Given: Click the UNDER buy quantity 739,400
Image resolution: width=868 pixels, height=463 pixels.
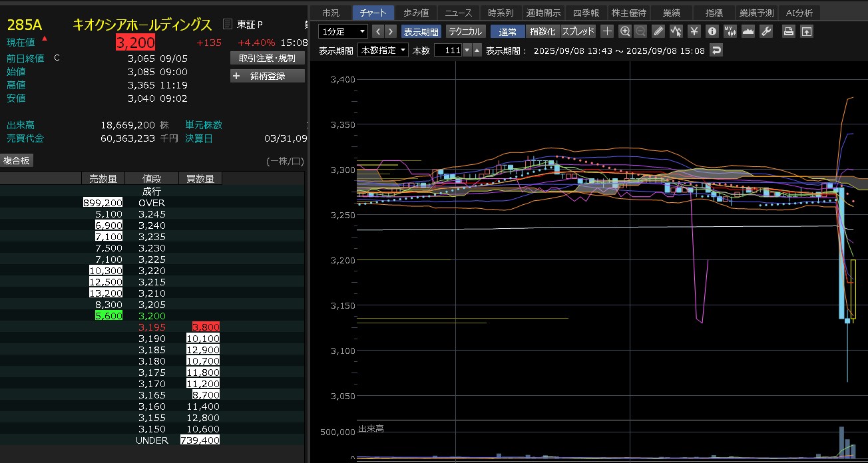Looking at the screenshot, I should point(200,440).
